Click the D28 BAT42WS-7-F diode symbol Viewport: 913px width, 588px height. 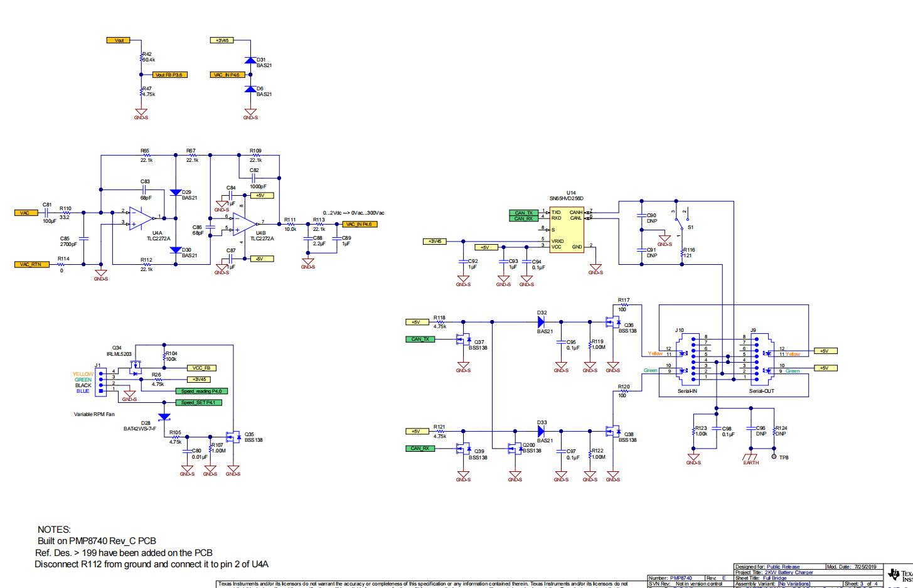pyautogui.click(x=164, y=417)
